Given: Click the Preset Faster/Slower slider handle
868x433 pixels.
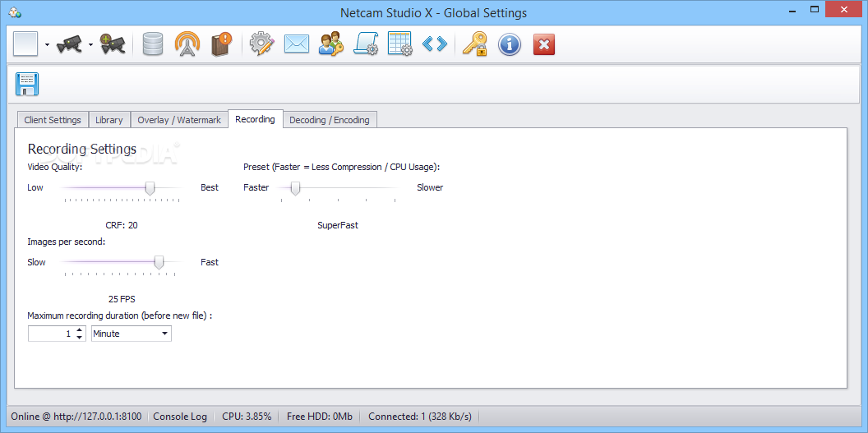Looking at the screenshot, I should point(296,188).
